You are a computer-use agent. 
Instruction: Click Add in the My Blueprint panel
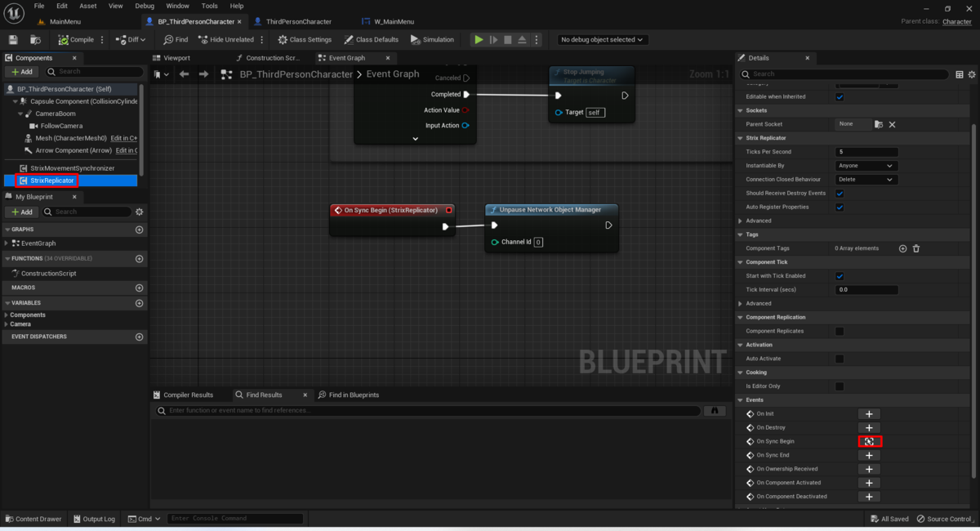[x=23, y=212]
